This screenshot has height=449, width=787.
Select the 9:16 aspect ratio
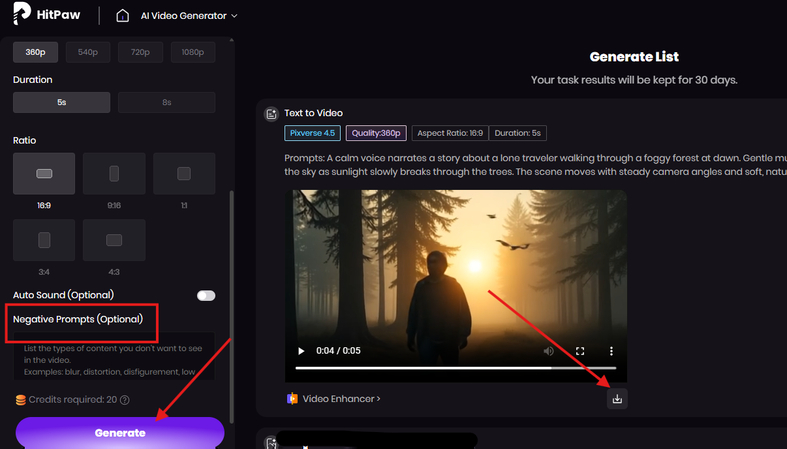click(x=114, y=174)
